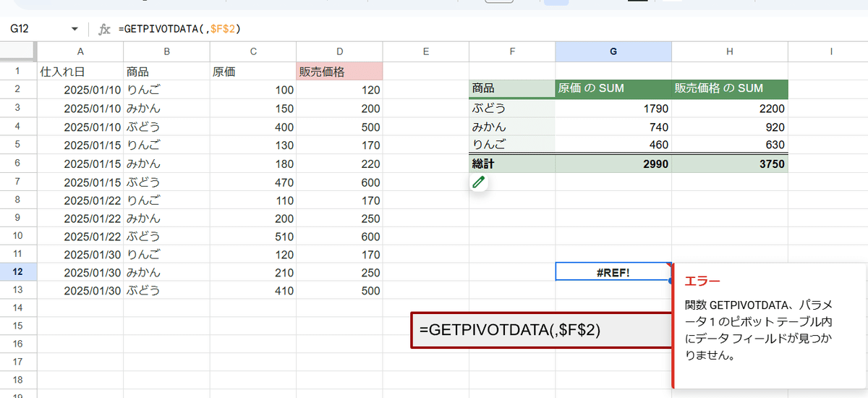Click pivot header 原価 の SUM
Image resolution: width=868 pixels, height=398 pixels.
click(x=613, y=89)
